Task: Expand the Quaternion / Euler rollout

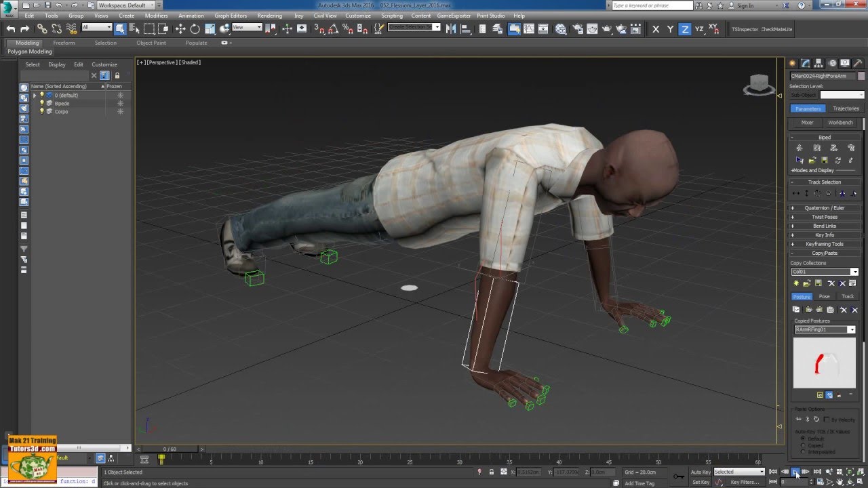Action: [x=824, y=208]
